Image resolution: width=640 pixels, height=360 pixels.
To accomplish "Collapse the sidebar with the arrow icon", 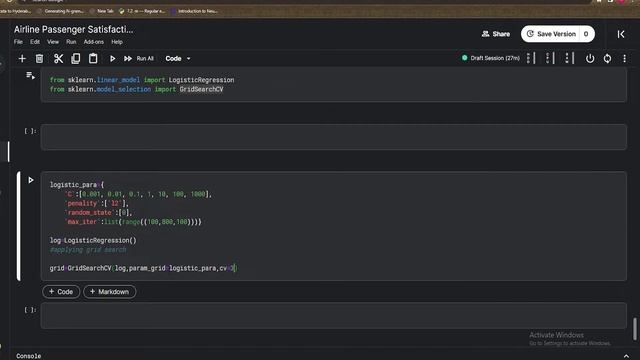I will (621, 34).
